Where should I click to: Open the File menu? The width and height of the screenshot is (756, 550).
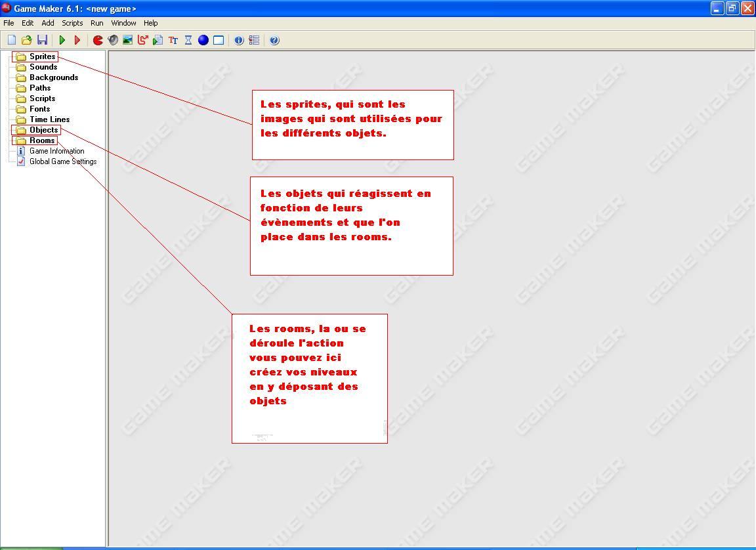pos(9,23)
